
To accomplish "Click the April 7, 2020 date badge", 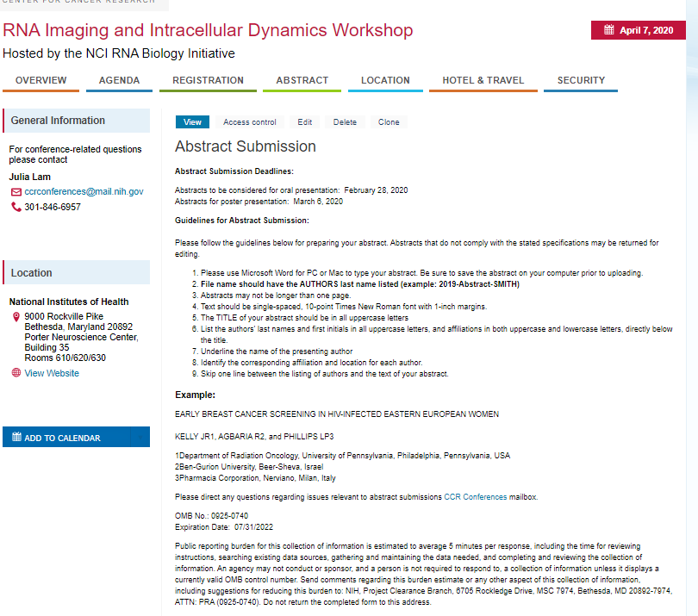I will 639,30.
